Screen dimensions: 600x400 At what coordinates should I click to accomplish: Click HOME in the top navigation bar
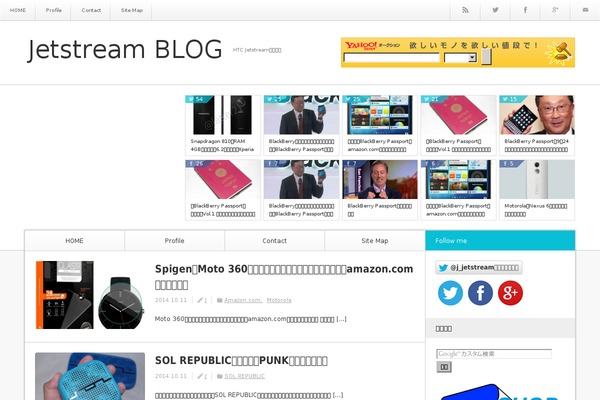click(x=18, y=10)
